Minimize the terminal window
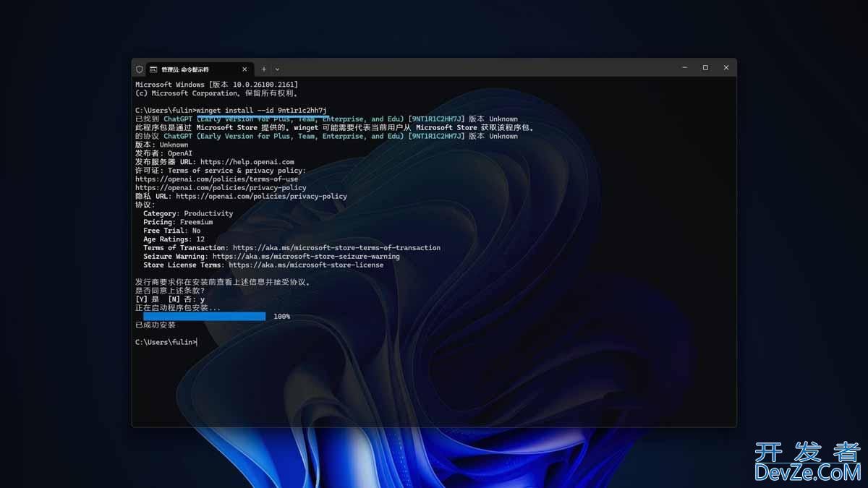The width and height of the screenshot is (868, 488). (684, 68)
